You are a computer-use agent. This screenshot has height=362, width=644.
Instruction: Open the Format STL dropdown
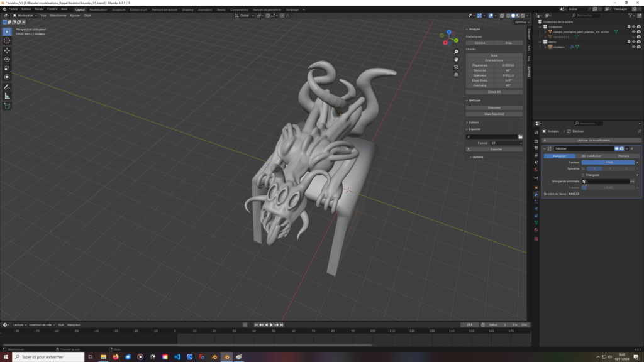tap(506, 143)
